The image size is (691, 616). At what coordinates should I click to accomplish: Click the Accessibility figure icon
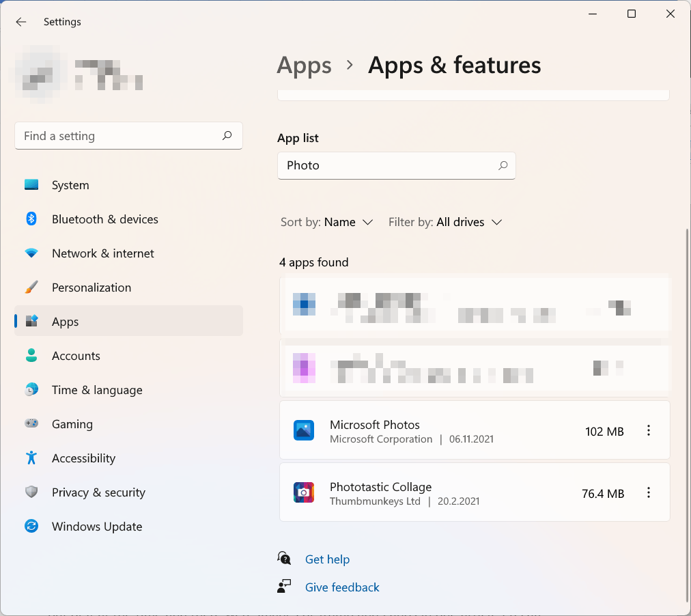[x=31, y=458]
